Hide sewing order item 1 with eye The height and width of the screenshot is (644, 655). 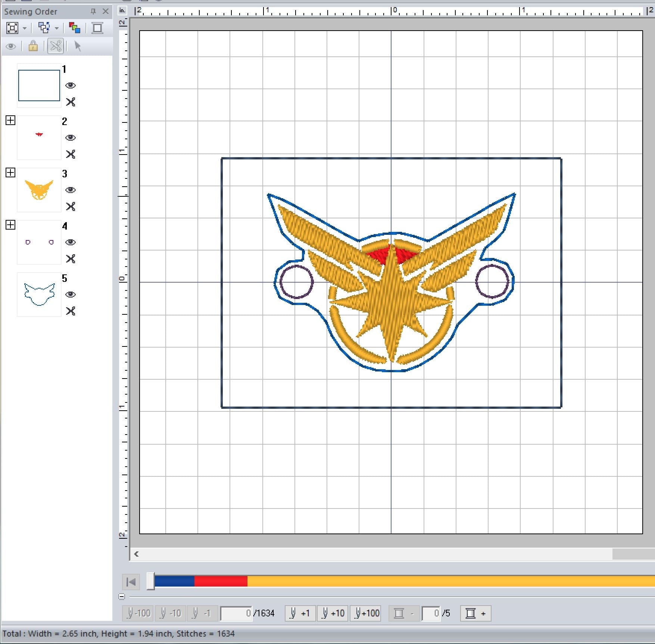(x=71, y=85)
